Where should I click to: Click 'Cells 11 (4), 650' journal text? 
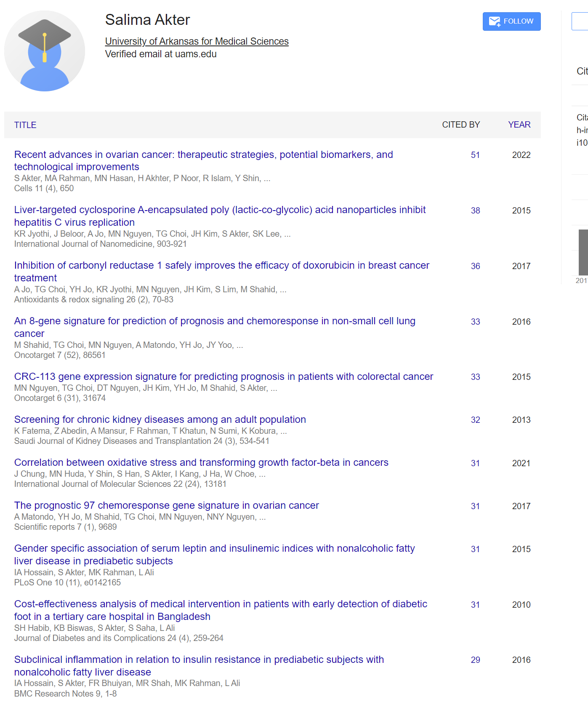click(x=44, y=188)
